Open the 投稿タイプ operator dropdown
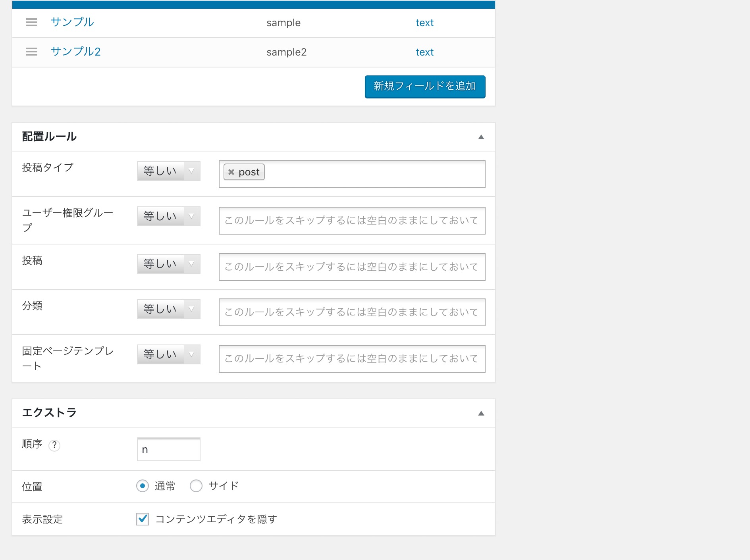750x560 pixels. [x=168, y=171]
